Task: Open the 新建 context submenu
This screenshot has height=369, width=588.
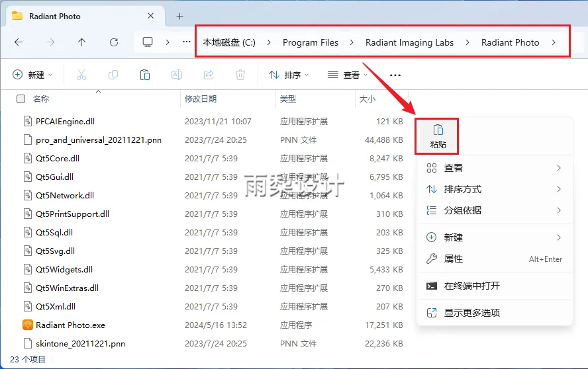Action: click(x=494, y=237)
